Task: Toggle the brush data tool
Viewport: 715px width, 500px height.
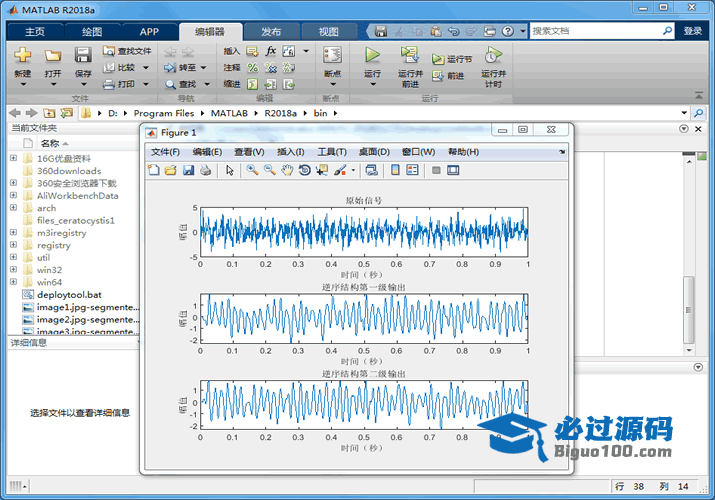Action: pos(339,170)
